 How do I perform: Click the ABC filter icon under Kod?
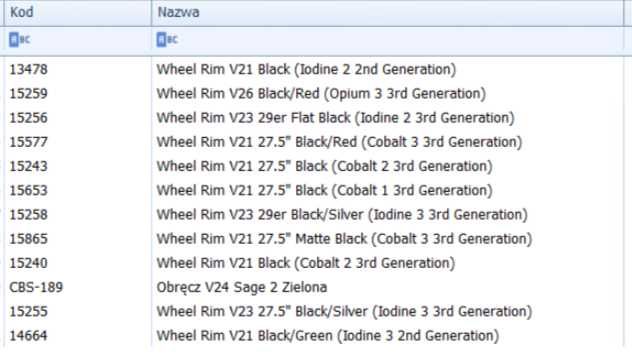tap(19, 40)
